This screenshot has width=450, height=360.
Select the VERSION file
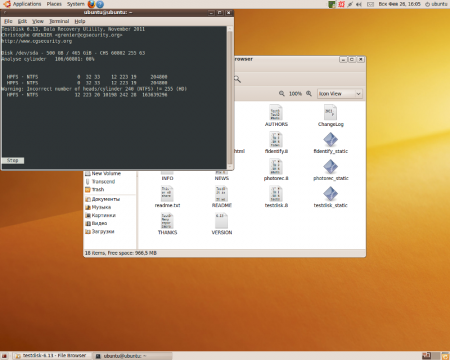[222, 224]
